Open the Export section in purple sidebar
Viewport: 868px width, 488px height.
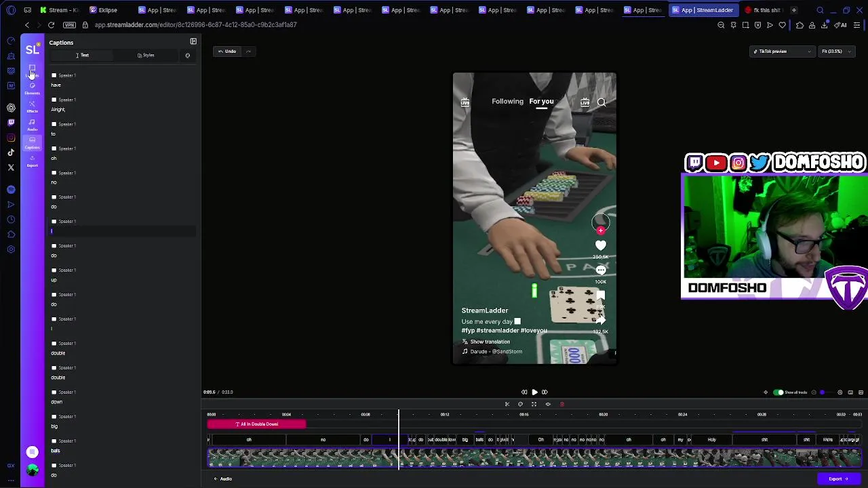click(32, 161)
